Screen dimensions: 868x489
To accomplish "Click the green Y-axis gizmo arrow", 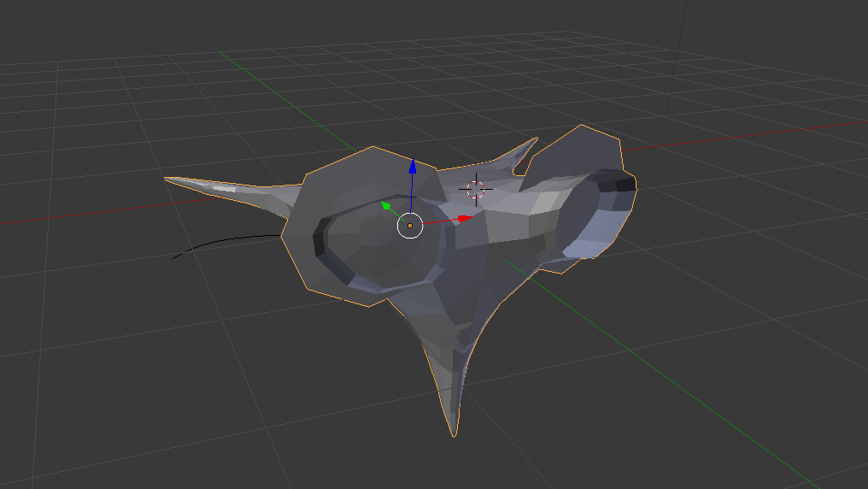I will (386, 206).
